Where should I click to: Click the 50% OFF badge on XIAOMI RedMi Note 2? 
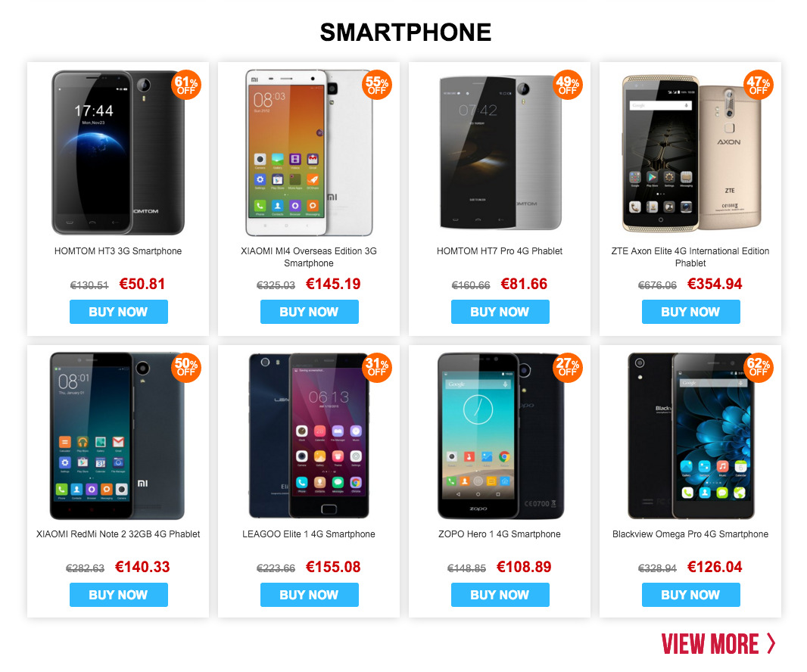click(x=185, y=367)
